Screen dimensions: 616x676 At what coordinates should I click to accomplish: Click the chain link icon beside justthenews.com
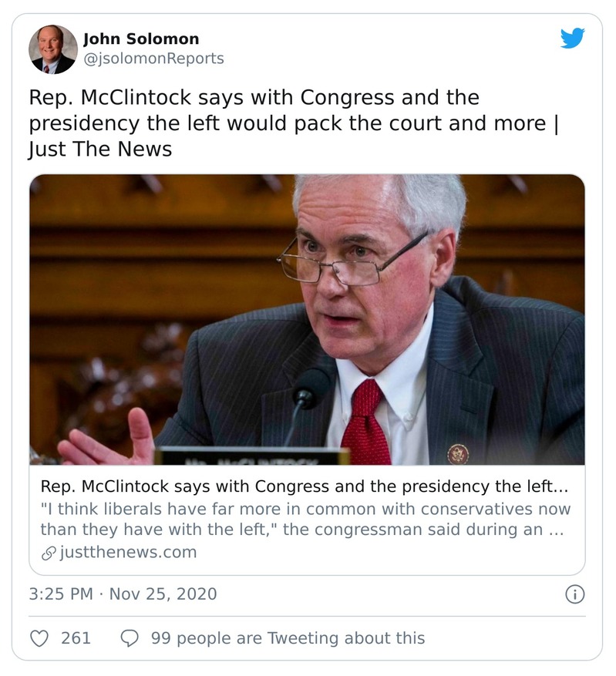pyautogui.click(x=48, y=553)
